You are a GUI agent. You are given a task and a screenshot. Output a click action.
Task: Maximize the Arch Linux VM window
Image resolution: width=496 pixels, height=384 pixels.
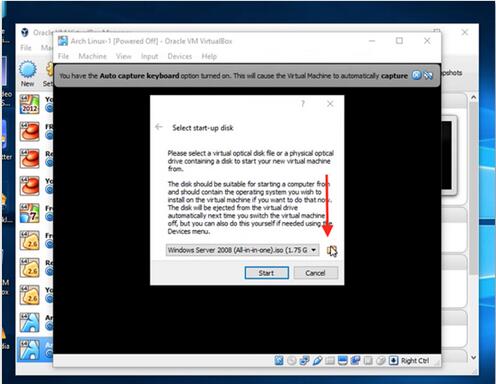(399, 41)
